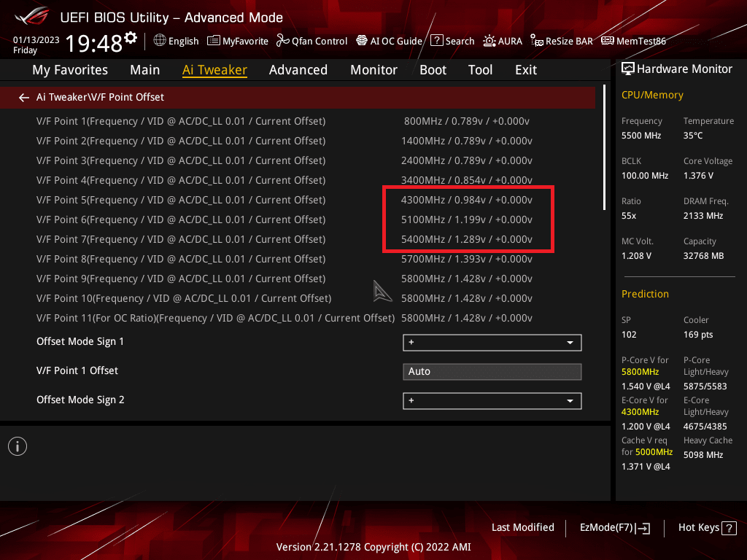Open Hot Keys help
Screen dimensions: 747x560
click(707, 528)
